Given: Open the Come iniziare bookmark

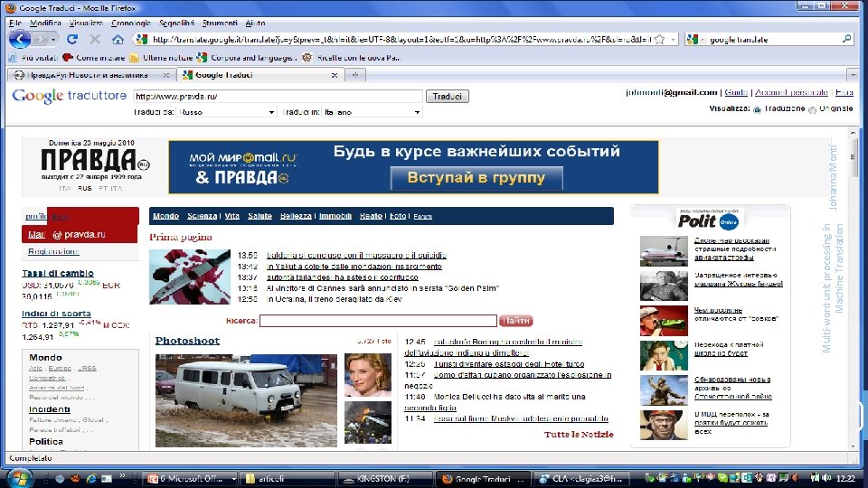Looking at the screenshot, I should point(94,58).
